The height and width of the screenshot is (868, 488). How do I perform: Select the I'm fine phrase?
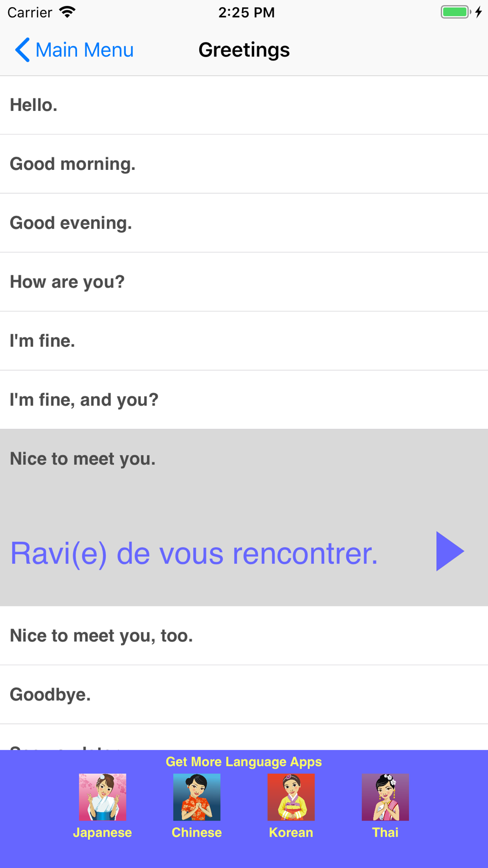point(244,341)
